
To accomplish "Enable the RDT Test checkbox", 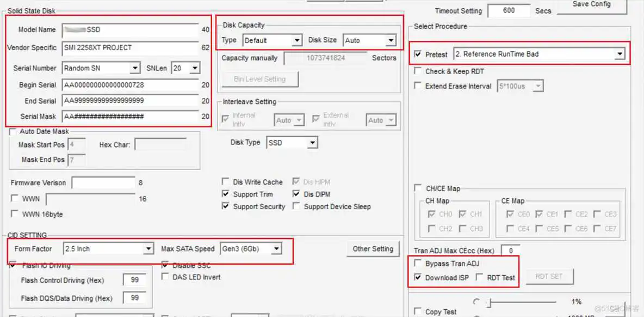I will click(479, 278).
